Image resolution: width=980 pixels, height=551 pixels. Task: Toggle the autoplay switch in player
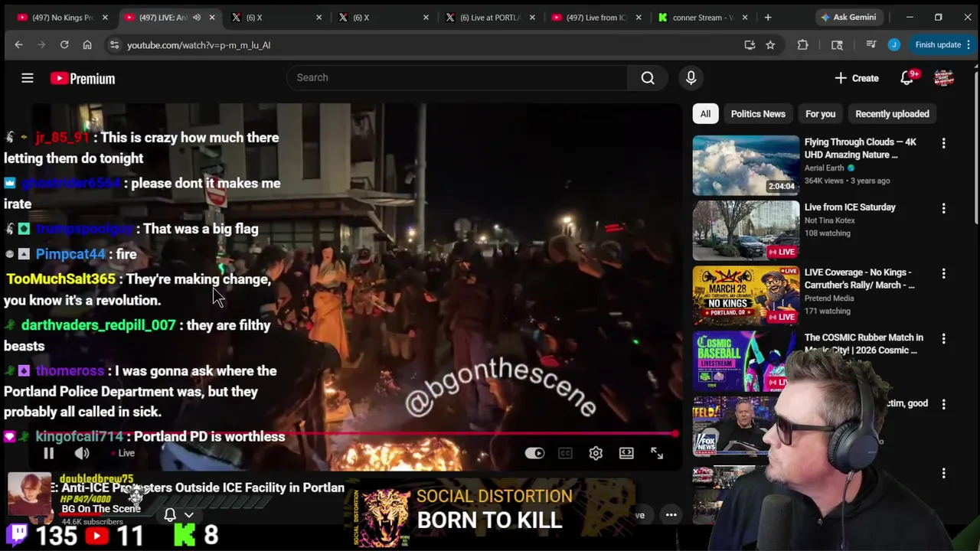click(x=534, y=453)
